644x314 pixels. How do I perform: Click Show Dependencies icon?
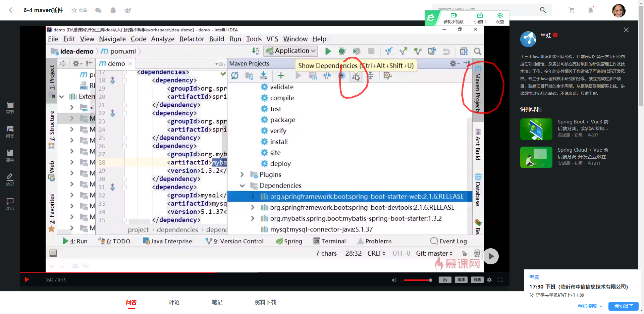[x=355, y=76]
